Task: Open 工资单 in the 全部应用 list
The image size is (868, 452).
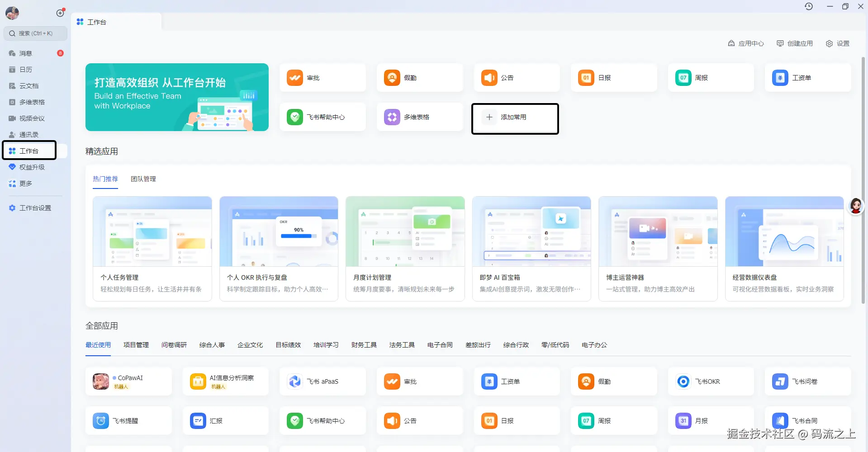Action: pyautogui.click(x=517, y=381)
